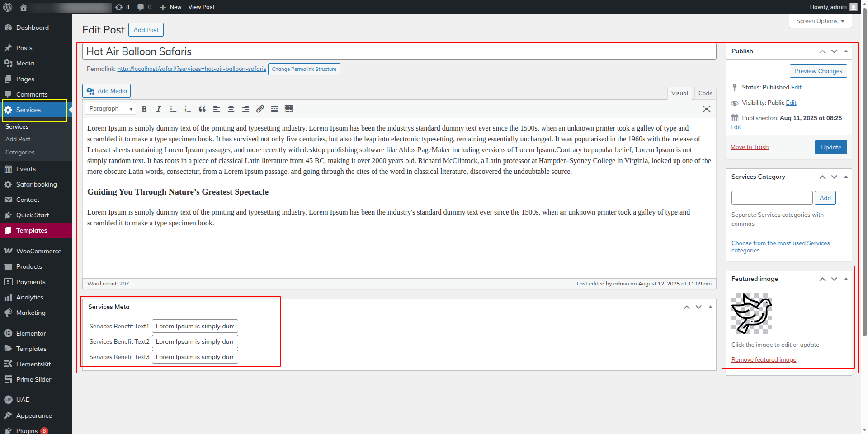Open the Paragraph format dropdown
The image size is (868, 434).
pyautogui.click(x=111, y=109)
